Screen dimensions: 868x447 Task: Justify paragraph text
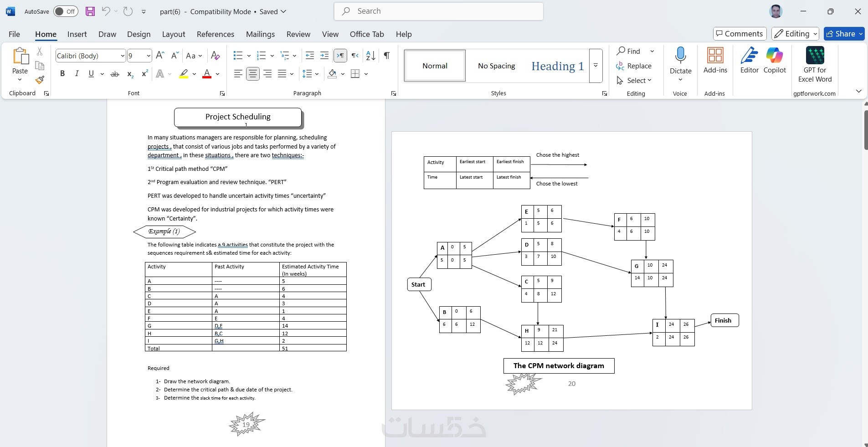coord(282,74)
